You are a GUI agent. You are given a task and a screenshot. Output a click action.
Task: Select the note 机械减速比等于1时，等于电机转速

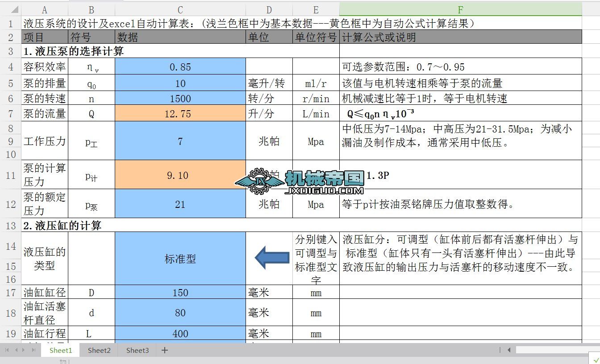pos(461,98)
